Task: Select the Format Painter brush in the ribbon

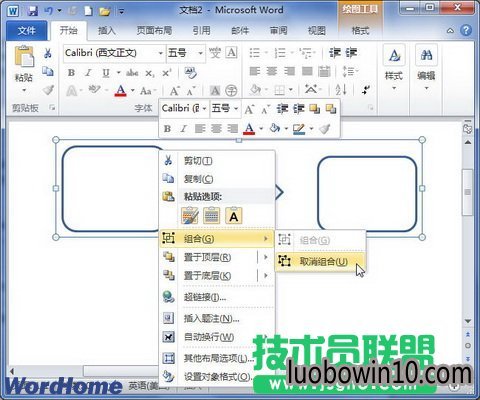Action: (49, 90)
